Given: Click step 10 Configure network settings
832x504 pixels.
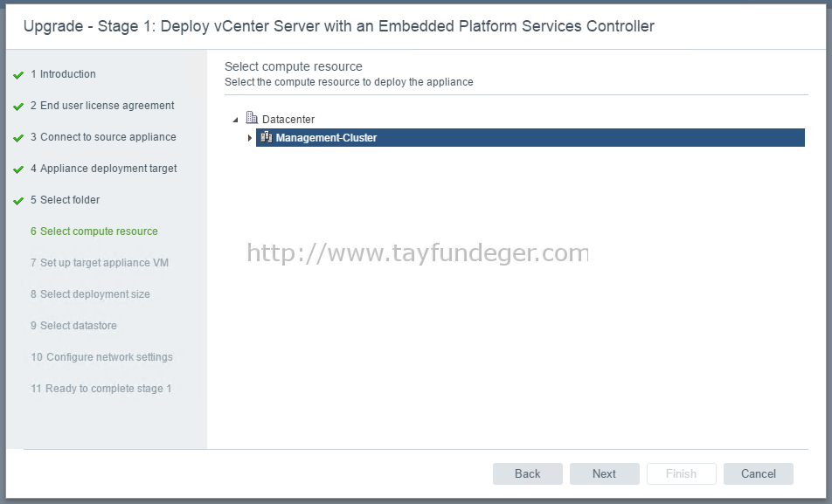Looking at the screenshot, I should pyautogui.click(x=101, y=357).
